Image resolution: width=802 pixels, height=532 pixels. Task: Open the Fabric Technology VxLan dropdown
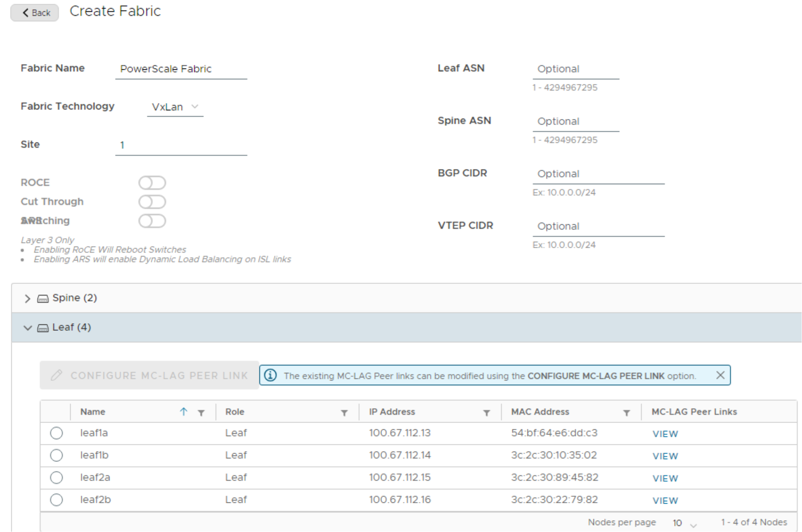point(175,107)
